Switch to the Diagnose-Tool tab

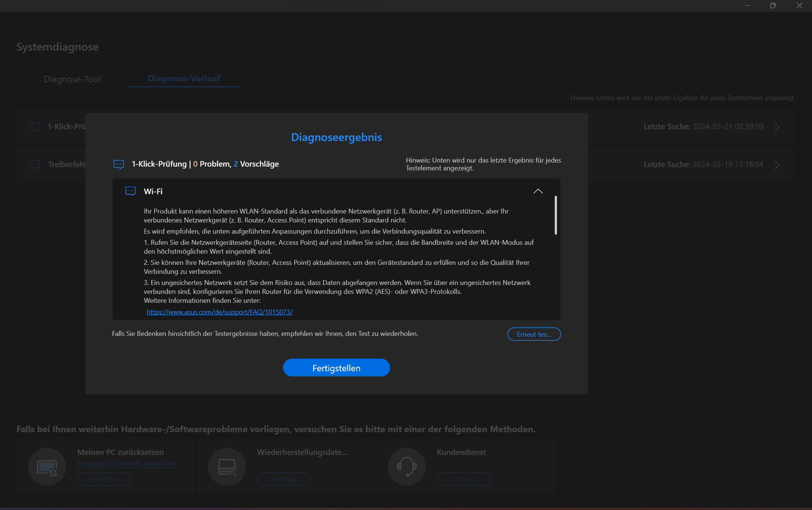coord(72,79)
